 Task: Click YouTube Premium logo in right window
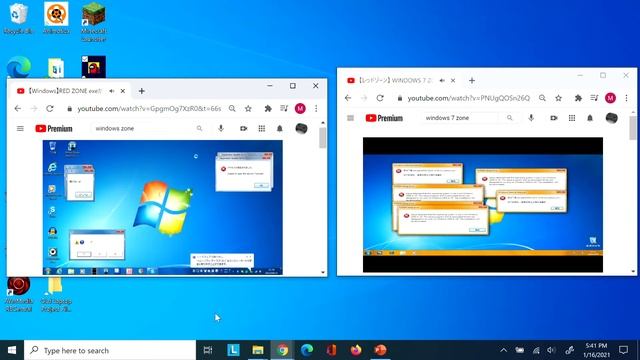tap(384, 118)
